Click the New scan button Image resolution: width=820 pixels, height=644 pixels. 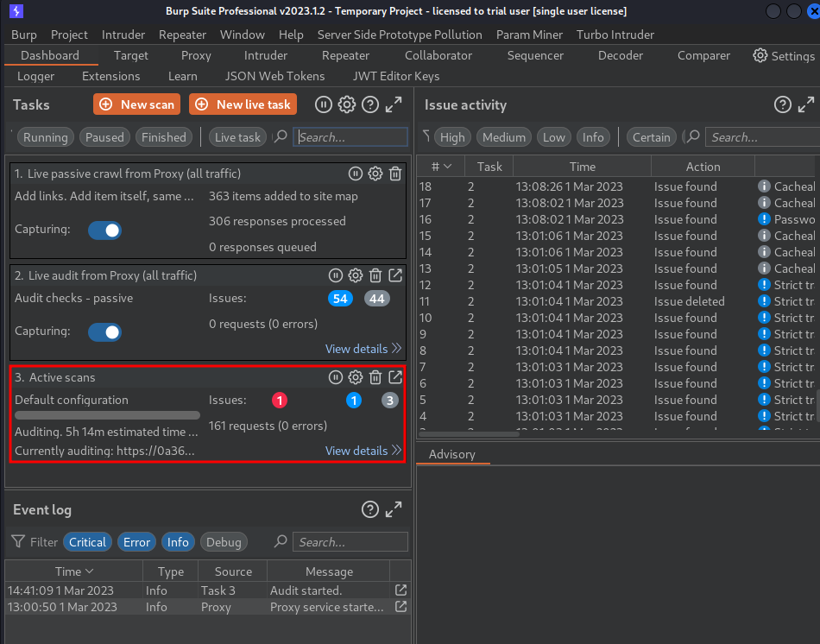[x=137, y=104]
